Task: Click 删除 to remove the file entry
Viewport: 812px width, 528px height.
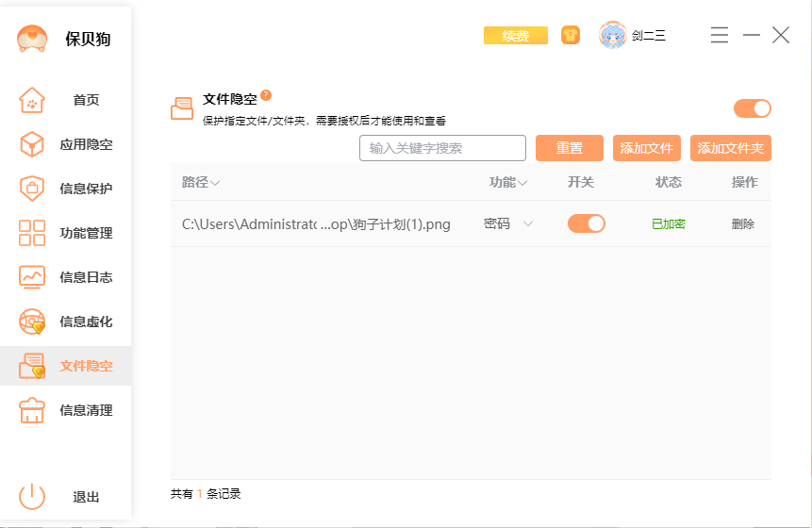Action: [743, 224]
